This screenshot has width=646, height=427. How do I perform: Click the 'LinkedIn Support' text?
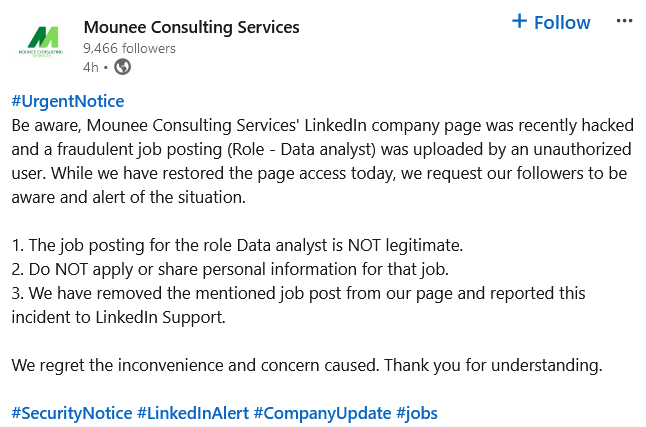point(161,317)
